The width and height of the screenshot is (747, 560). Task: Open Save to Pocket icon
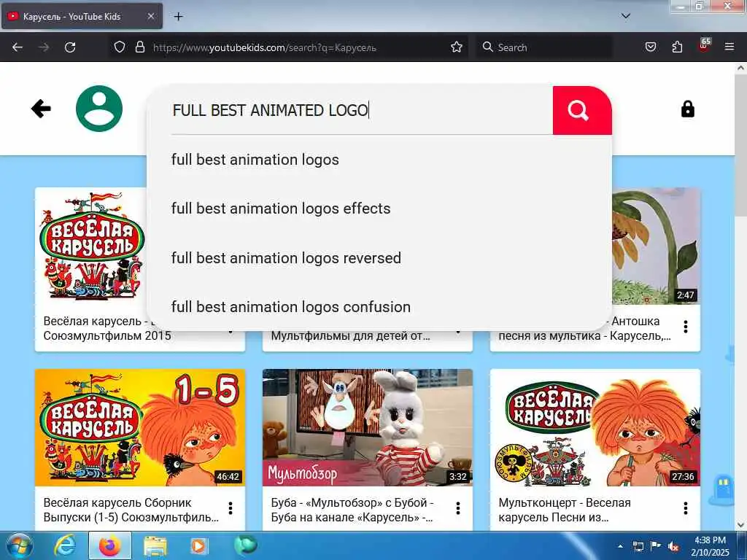coord(650,47)
